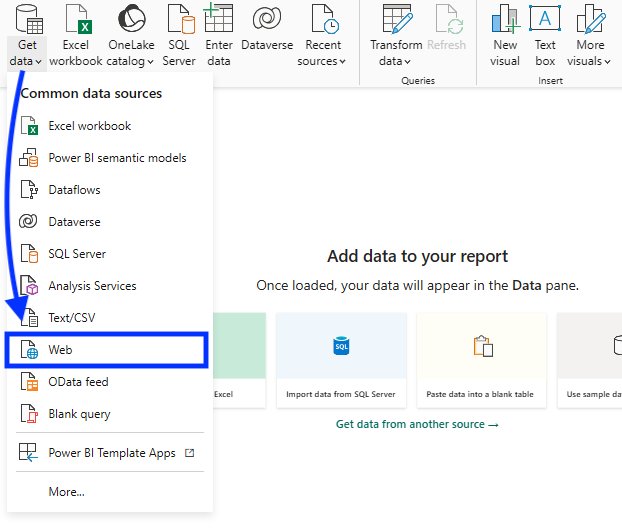Click the OneLake catalog ribbon icon
This screenshot has width=622, height=531.
click(132, 18)
